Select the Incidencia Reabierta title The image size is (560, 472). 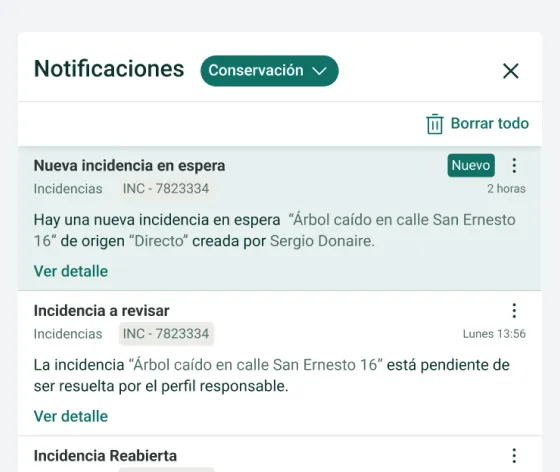pyautogui.click(x=105, y=456)
